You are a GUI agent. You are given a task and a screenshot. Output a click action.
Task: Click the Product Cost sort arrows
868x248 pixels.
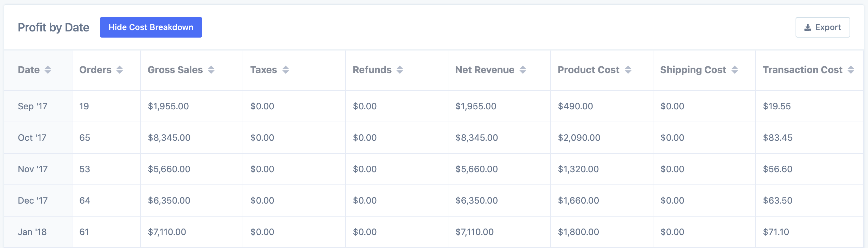(x=628, y=70)
